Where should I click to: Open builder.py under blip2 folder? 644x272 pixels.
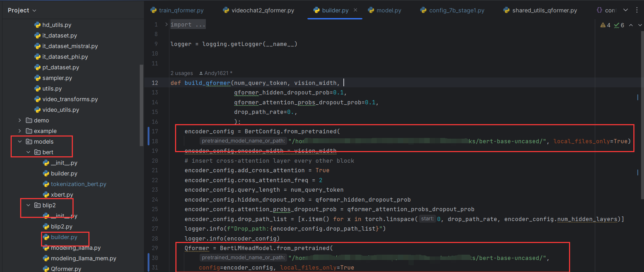(x=64, y=237)
